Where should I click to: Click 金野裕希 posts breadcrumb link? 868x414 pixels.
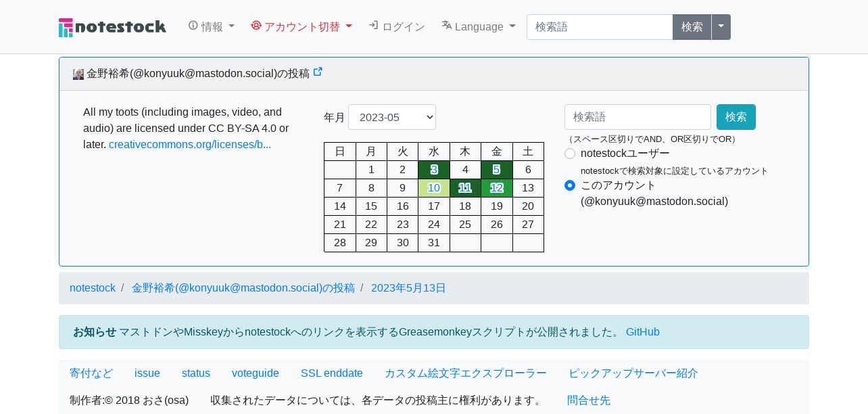pyautogui.click(x=243, y=288)
